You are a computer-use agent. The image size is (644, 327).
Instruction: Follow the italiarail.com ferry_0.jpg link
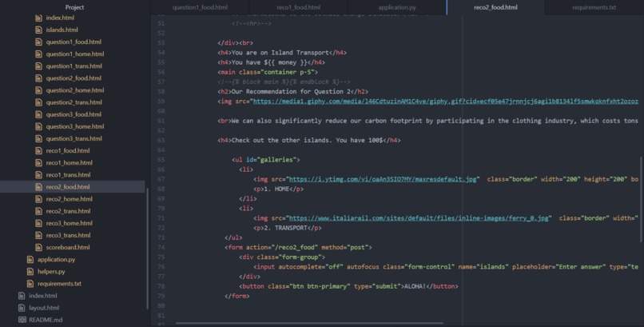click(419, 218)
